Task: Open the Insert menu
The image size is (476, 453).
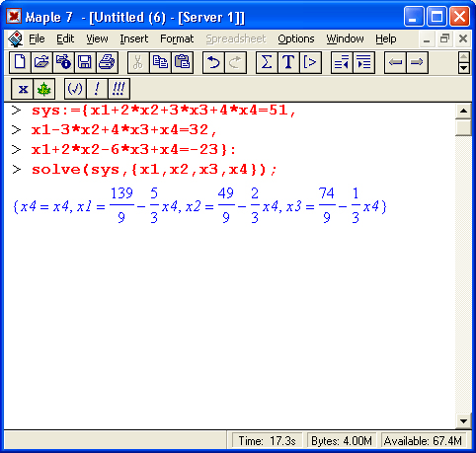Action: (134, 38)
